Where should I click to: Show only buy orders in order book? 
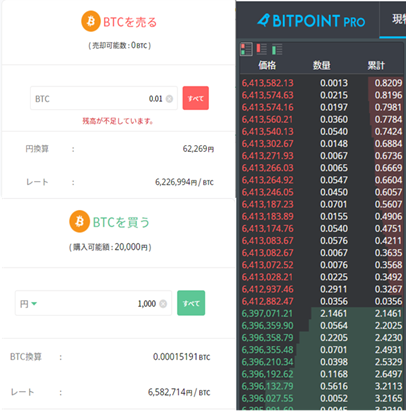277,49
